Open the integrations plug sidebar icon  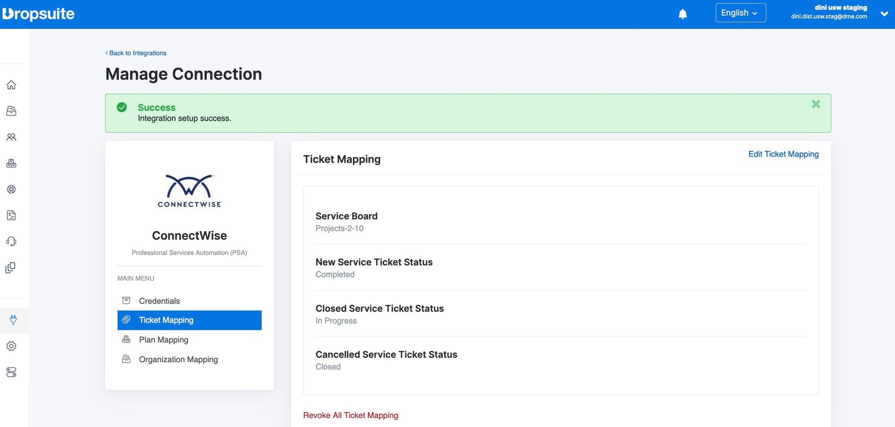[13, 320]
